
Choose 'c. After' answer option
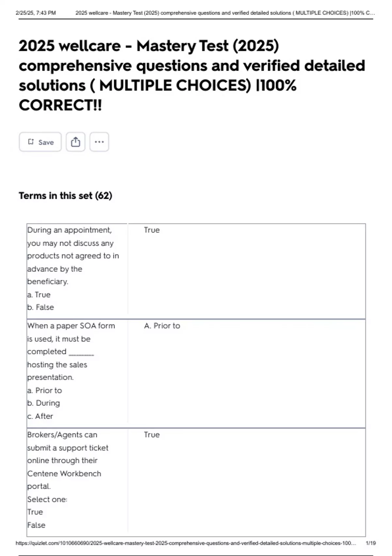pyautogui.click(x=40, y=416)
